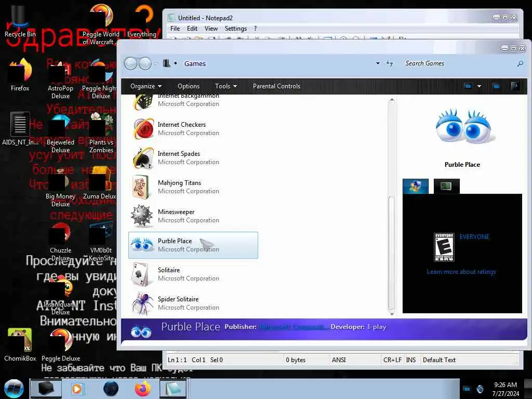The width and height of the screenshot is (532, 399).
Task: Click Purble Place eyes icon in list
Action: [142, 244]
